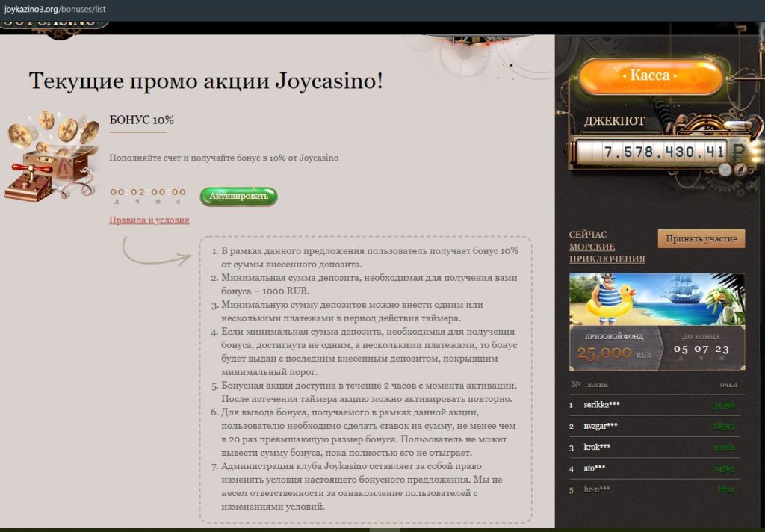Click the treasure chest bonus image
The width and height of the screenshot is (765, 532).
(52, 156)
